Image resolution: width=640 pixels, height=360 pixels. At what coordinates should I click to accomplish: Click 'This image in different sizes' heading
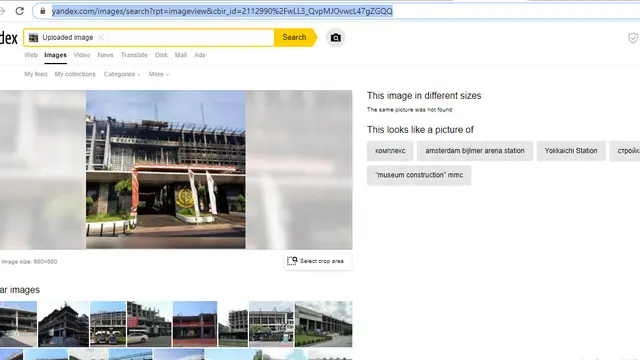coord(424,96)
